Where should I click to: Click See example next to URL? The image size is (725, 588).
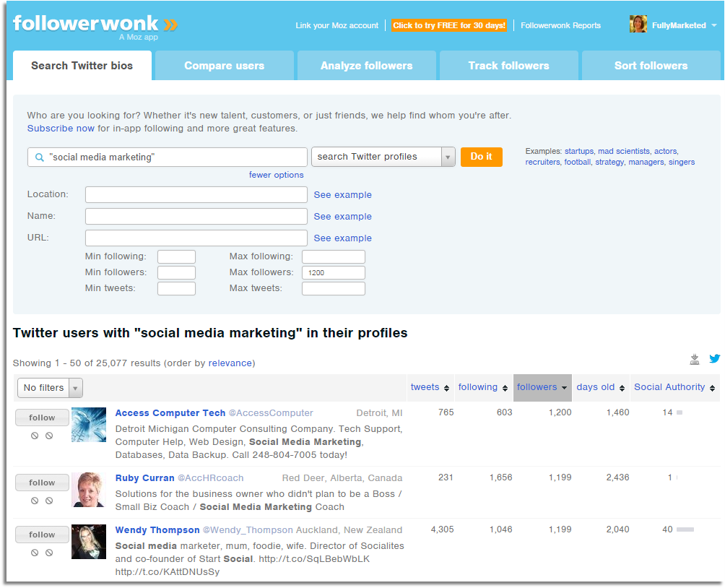(342, 238)
